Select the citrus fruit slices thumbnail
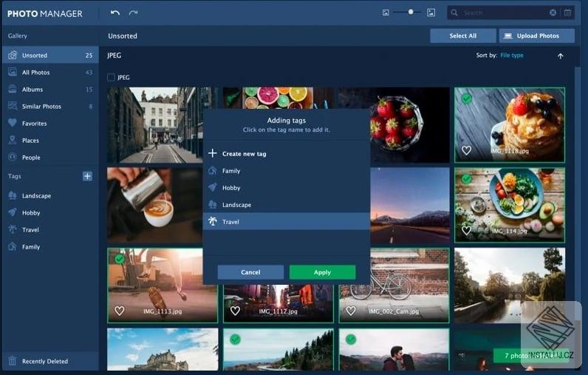Screen dimensions: 588x375 tap(278, 98)
